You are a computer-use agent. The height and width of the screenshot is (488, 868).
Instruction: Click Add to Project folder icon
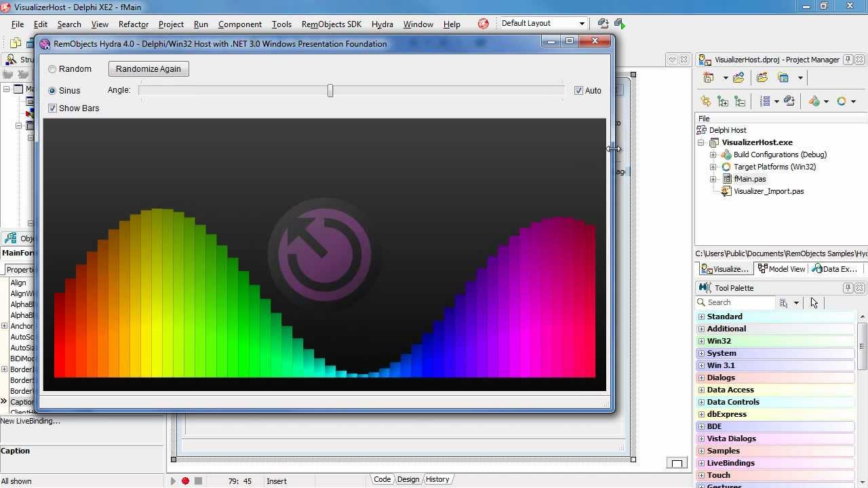coord(738,78)
